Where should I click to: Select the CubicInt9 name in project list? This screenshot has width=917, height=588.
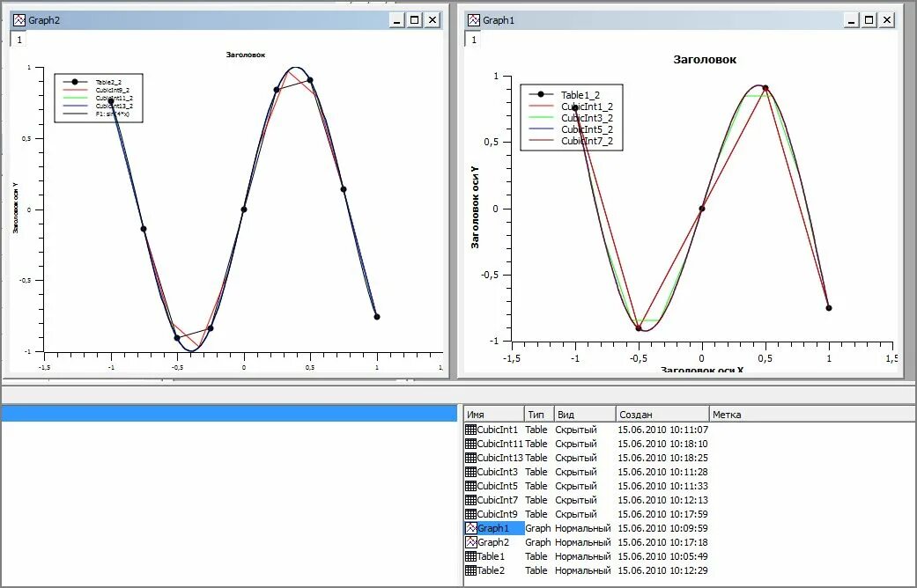coord(498,514)
